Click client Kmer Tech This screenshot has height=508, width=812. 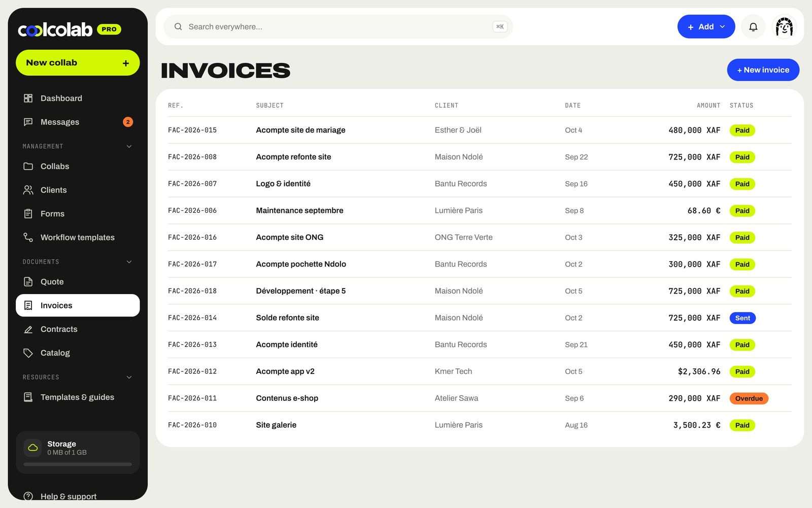click(x=453, y=371)
